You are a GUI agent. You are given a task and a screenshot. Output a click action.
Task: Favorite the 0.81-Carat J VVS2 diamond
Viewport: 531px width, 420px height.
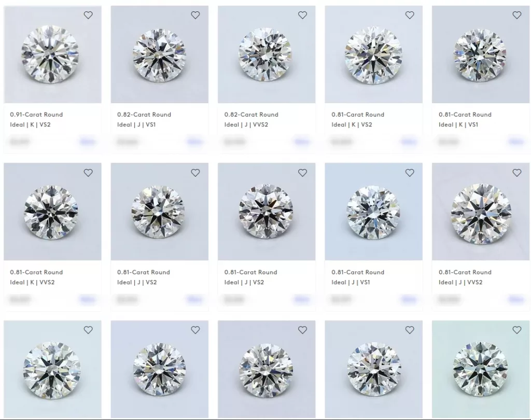[517, 173]
